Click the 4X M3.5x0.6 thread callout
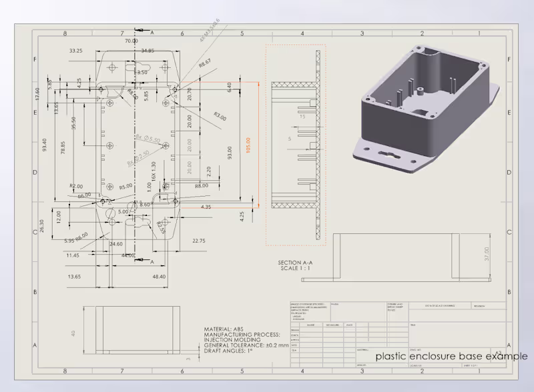This screenshot has height=392, width=534. tap(210, 30)
